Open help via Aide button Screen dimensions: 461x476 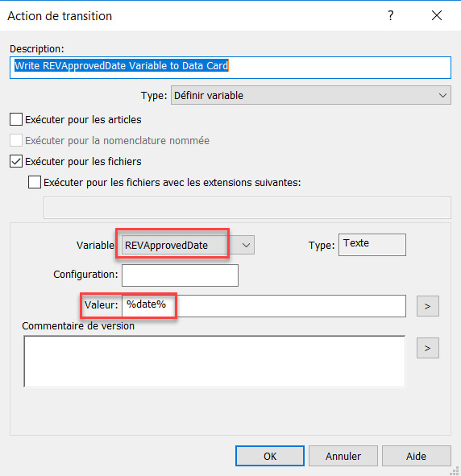point(417,456)
